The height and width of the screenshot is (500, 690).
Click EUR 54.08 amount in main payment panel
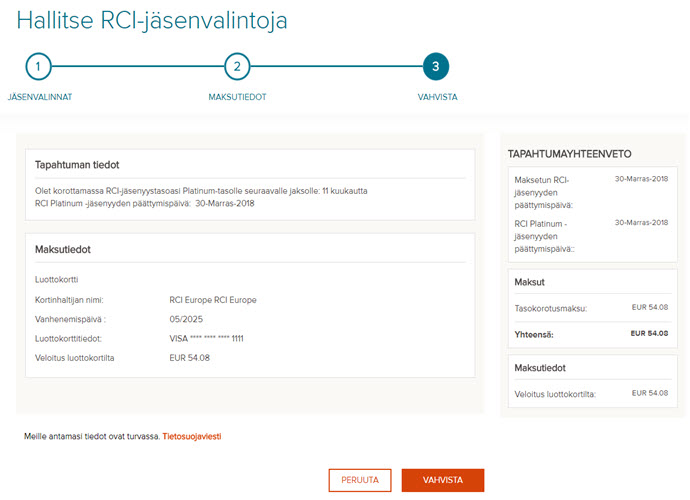tap(190, 358)
